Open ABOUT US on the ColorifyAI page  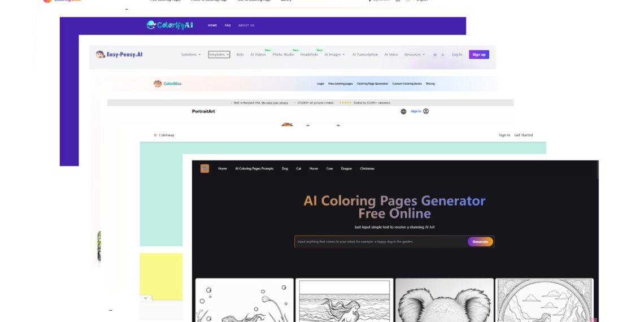246,25
